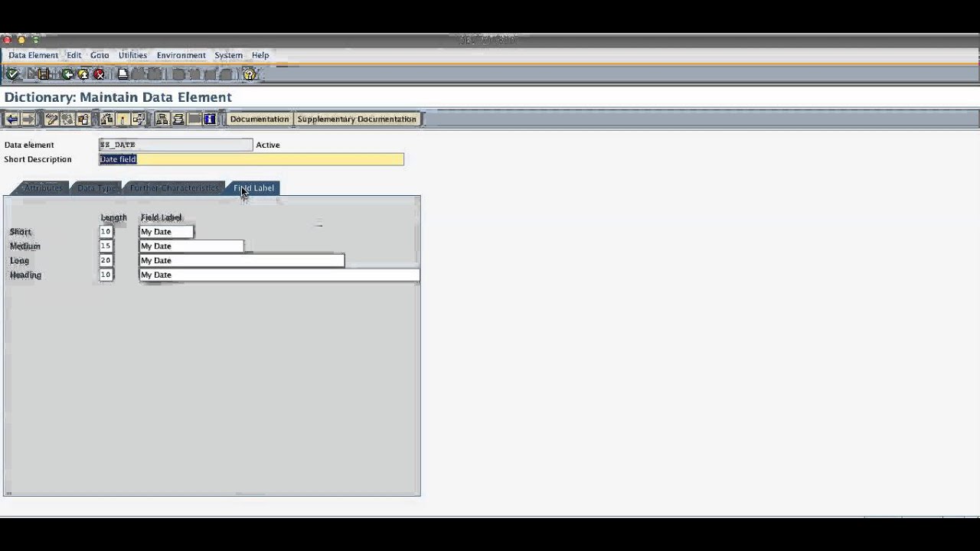This screenshot has height=551, width=980.
Task: Click the yellow Exit up-arrow icon
Action: (83, 74)
